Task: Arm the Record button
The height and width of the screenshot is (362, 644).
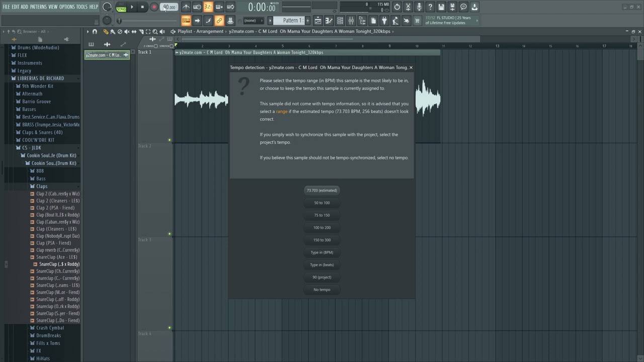Action: [x=154, y=7]
